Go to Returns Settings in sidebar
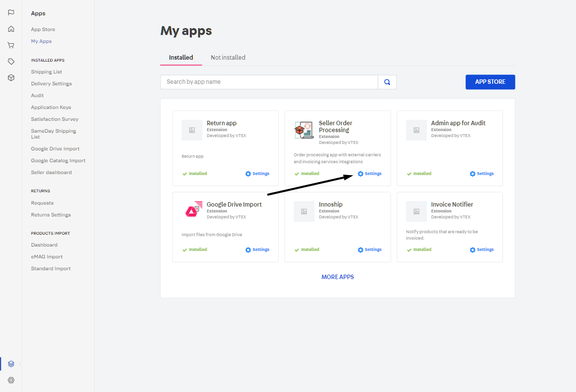 point(51,215)
